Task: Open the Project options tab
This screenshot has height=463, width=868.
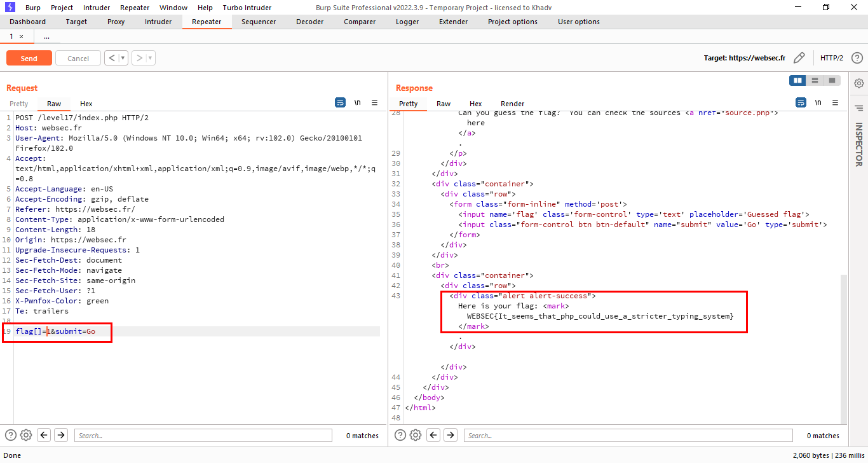Action: point(513,22)
